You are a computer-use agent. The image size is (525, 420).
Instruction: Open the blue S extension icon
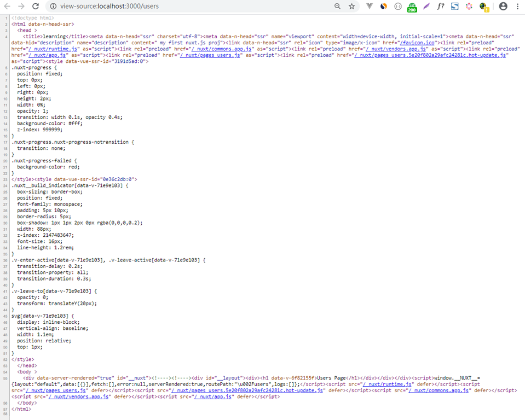[x=455, y=6]
